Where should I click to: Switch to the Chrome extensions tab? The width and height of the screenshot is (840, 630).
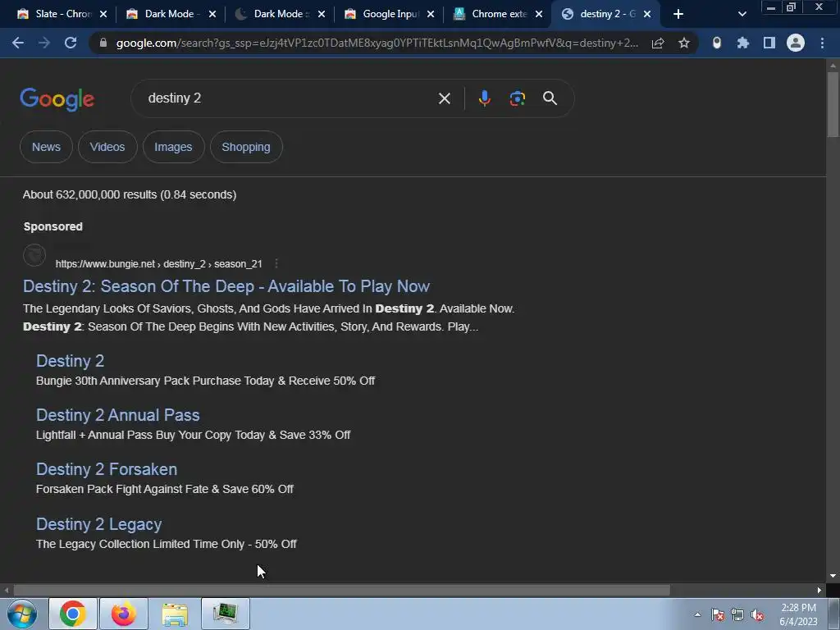pos(491,14)
